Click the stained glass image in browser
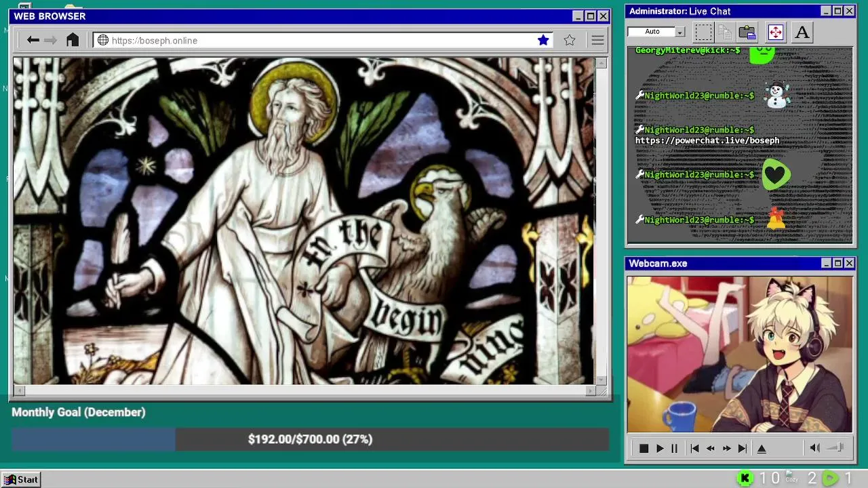The height and width of the screenshot is (488, 868). coord(304,221)
